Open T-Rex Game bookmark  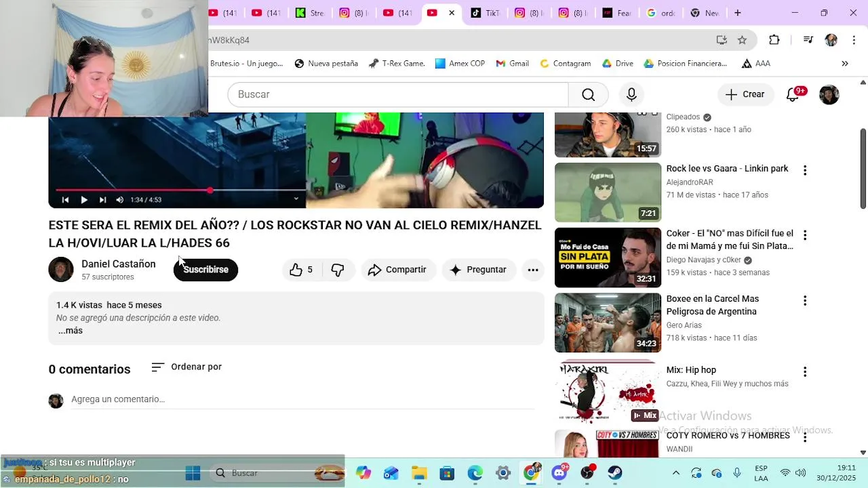tap(397, 64)
